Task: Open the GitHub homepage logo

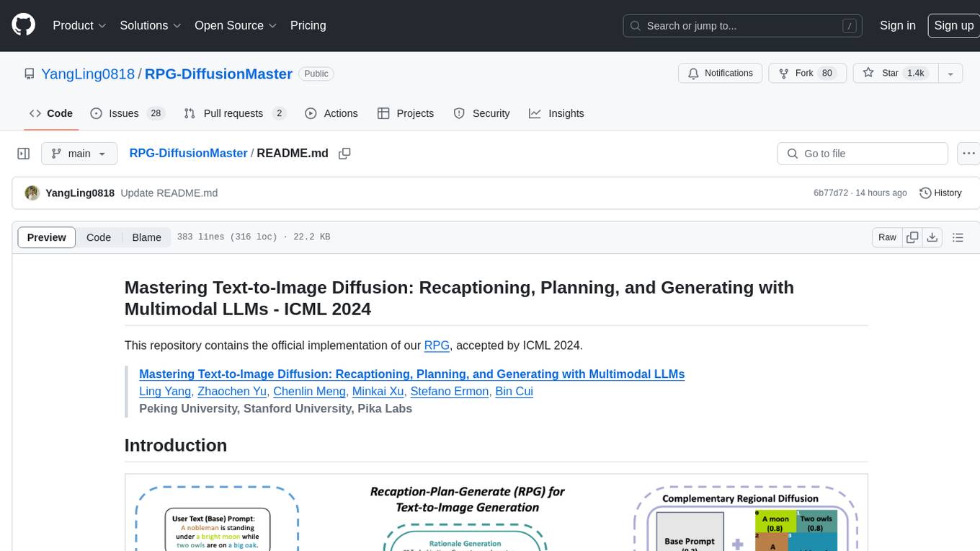Action: pyautogui.click(x=23, y=25)
